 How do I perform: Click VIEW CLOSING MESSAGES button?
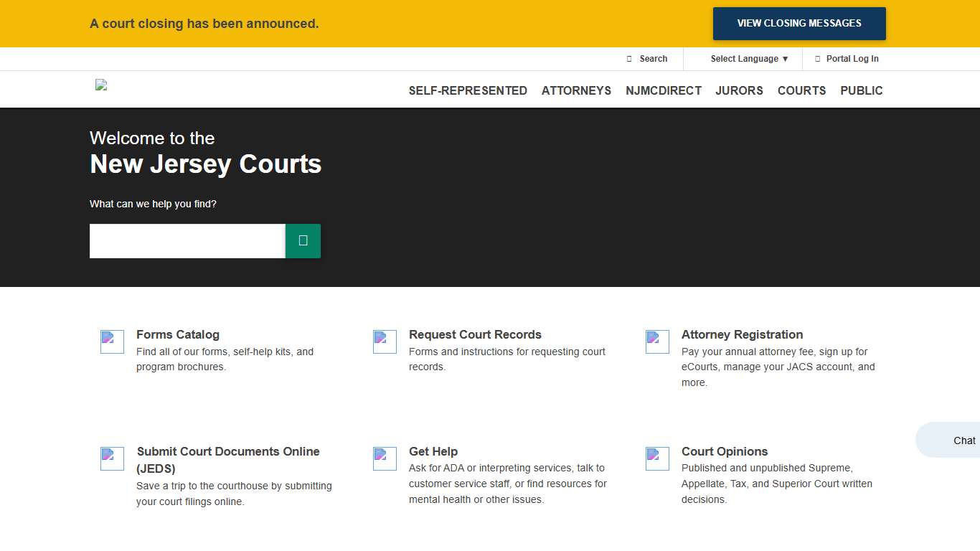click(798, 23)
